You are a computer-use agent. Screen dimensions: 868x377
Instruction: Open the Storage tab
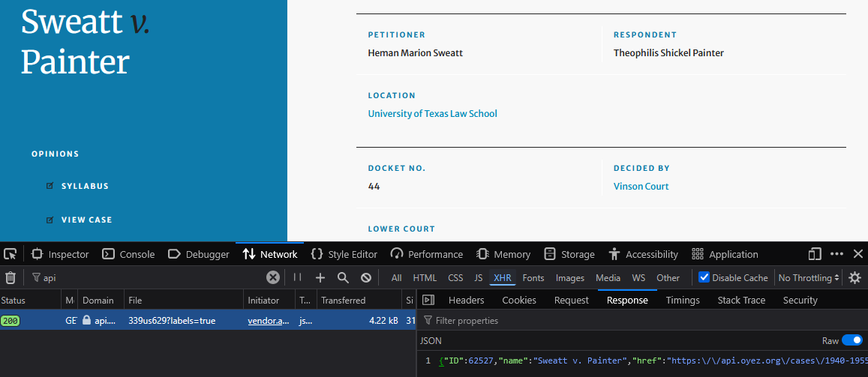click(x=569, y=254)
